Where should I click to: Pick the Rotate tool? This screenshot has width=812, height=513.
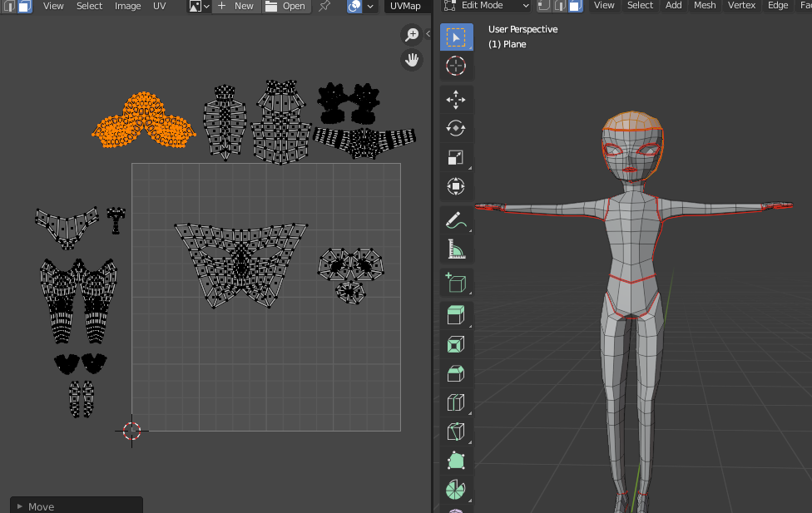pyautogui.click(x=456, y=128)
